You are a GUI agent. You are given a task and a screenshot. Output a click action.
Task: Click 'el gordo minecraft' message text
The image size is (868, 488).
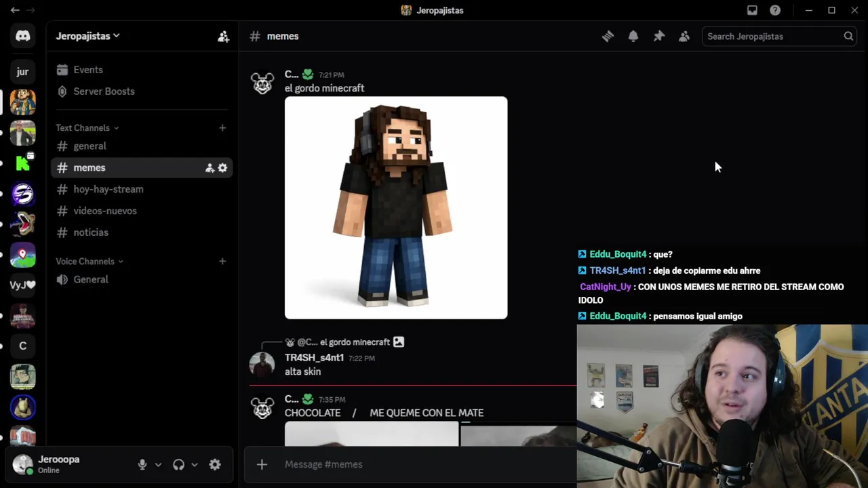tap(324, 88)
